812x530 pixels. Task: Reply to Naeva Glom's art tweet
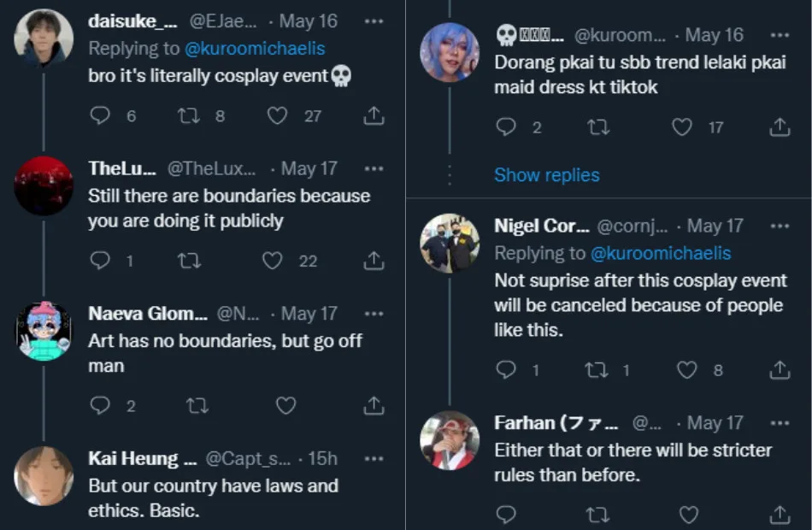pyautogui.click(x=101, y=406)
